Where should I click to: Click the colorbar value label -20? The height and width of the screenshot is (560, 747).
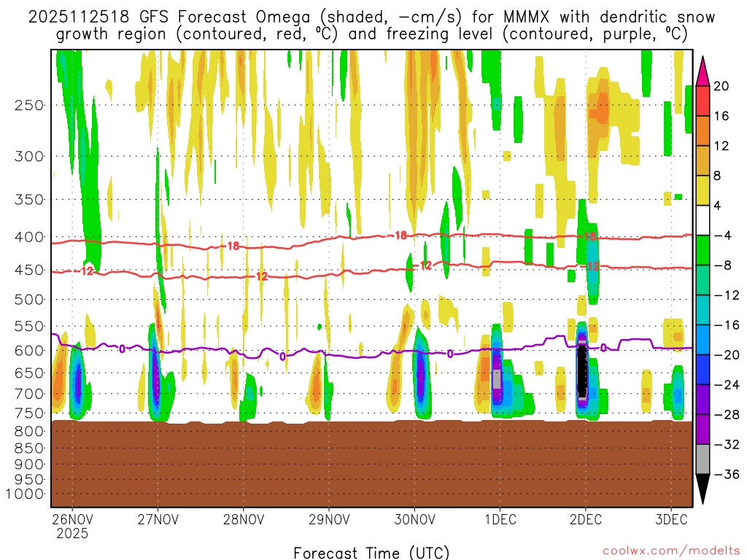[x=727, y=355]
